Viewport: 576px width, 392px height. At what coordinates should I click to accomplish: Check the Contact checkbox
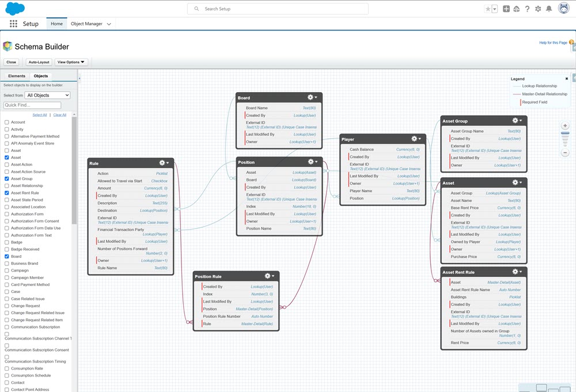point(6,382)
